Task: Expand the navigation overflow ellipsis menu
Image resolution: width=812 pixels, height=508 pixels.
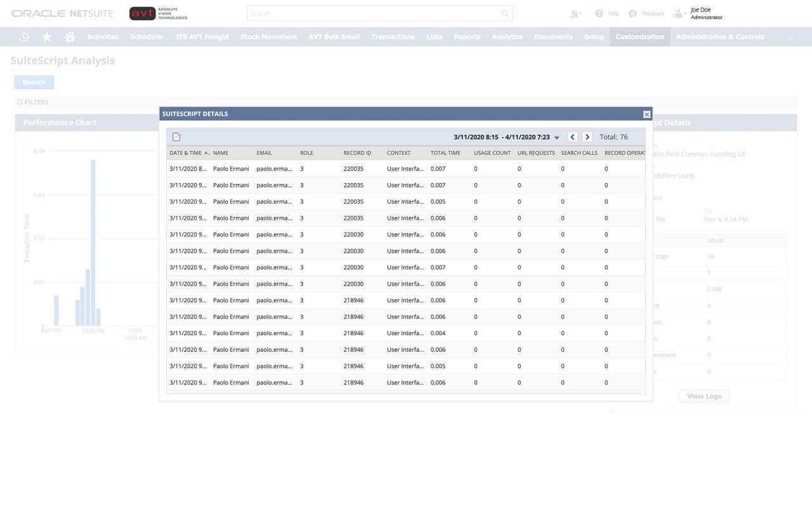Action: (790, 36)
